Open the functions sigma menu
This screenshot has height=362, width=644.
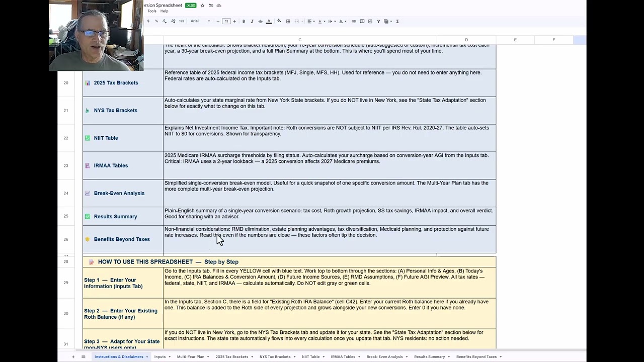pos(397,21)
